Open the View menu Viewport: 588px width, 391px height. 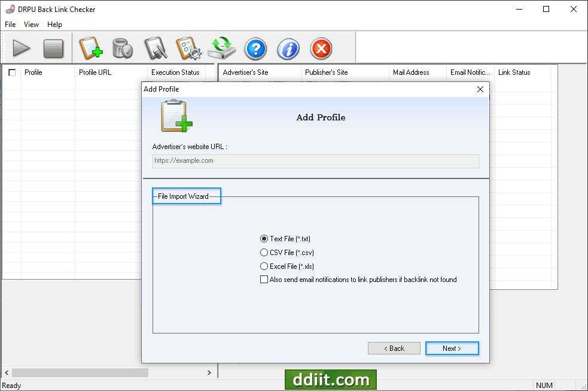point(31,25)
